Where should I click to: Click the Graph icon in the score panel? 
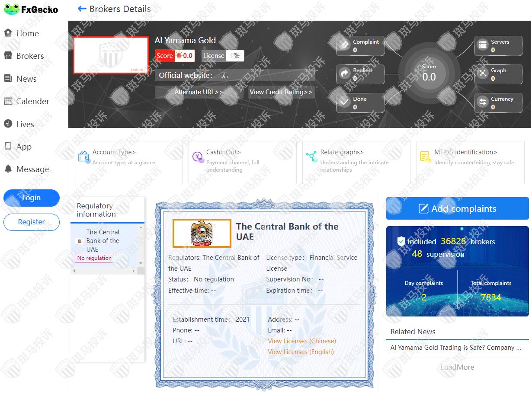pos(482,73)
